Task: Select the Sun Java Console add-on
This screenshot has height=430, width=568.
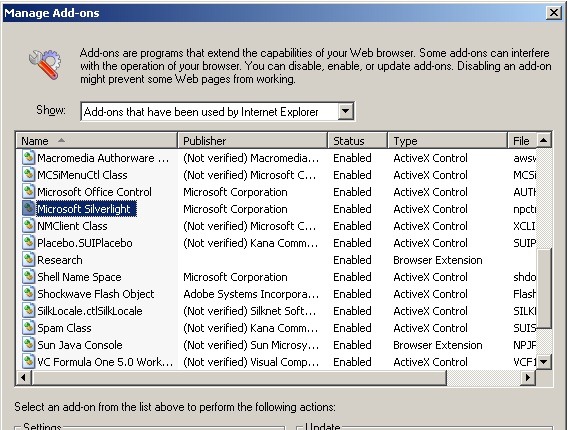Action: coord(80,345)
